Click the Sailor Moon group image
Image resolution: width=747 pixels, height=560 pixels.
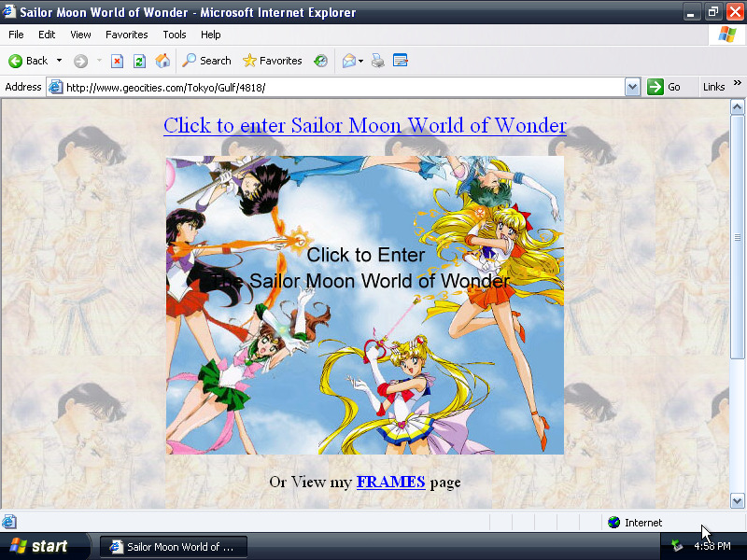point(365,305)
